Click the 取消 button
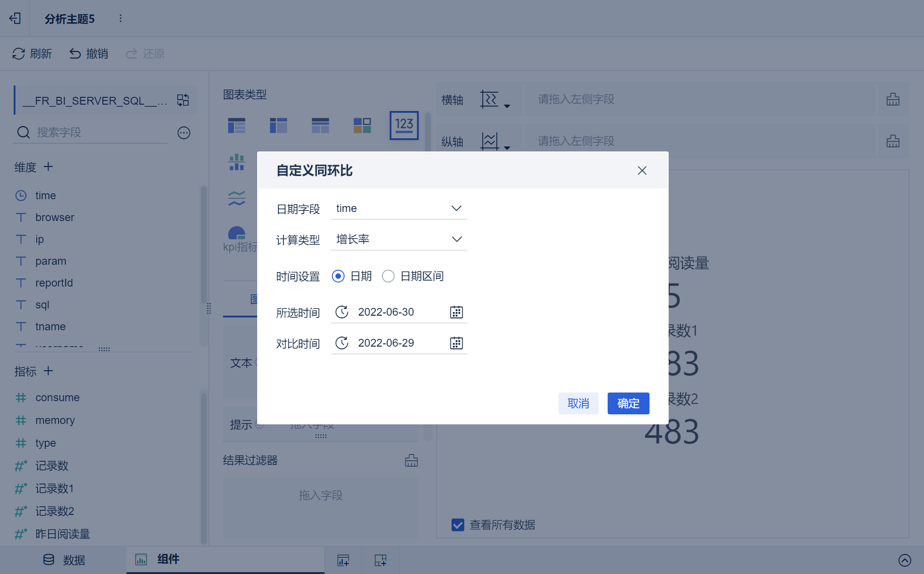The height and width of the screenshot is (574, 924). (578, 403)
